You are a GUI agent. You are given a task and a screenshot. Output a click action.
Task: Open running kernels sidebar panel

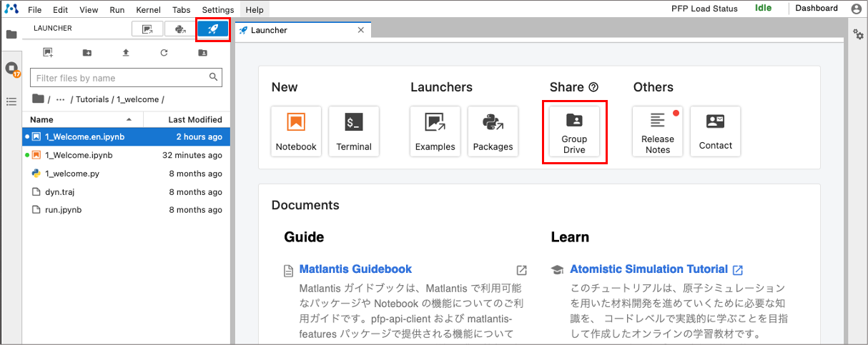coord(11,69)
